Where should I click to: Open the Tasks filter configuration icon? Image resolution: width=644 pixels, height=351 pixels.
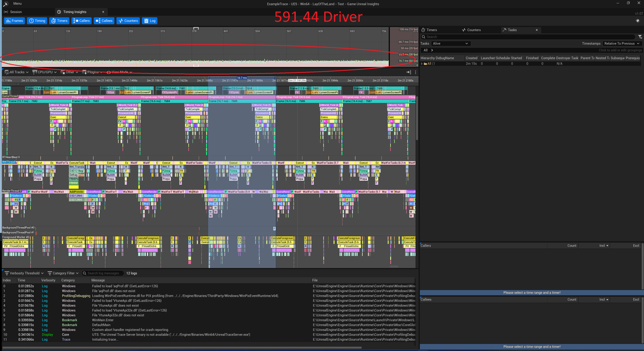[x=640, y=36]
